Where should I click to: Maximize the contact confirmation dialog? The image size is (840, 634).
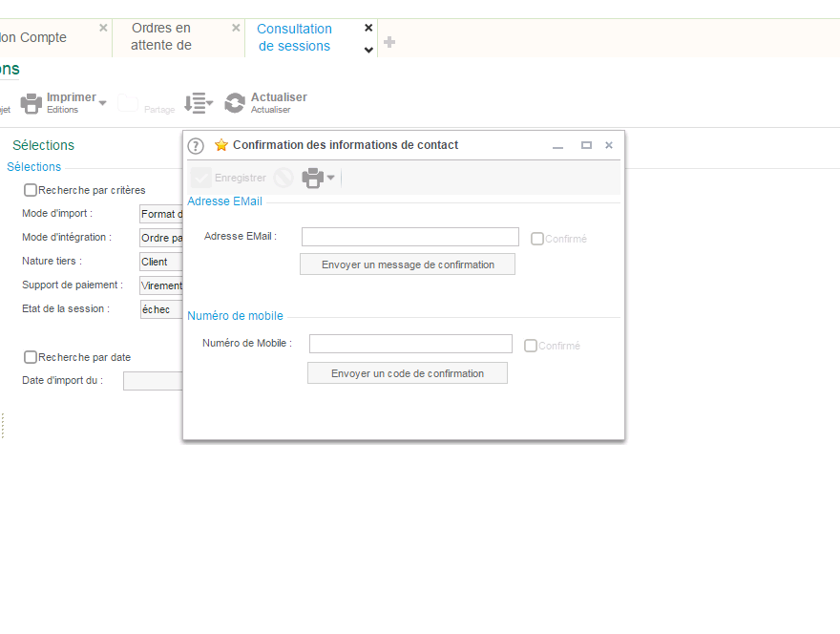tap(587, 145)
